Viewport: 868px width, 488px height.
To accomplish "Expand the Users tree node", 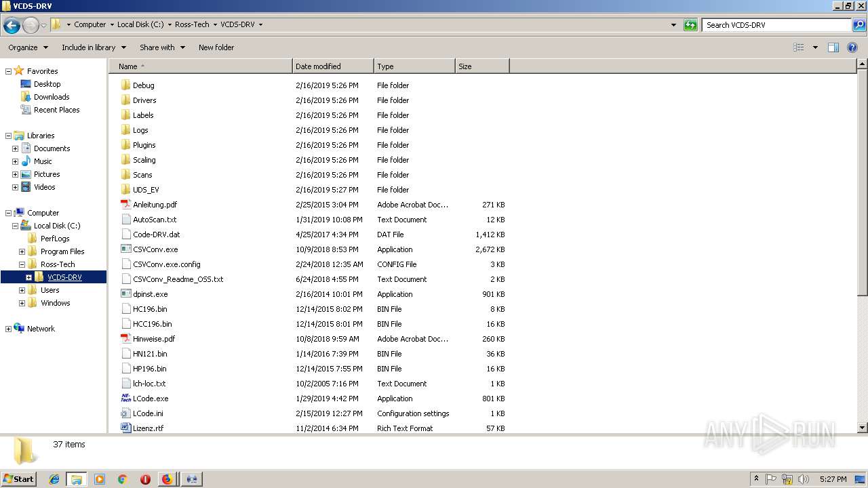I will coord(22,290).
